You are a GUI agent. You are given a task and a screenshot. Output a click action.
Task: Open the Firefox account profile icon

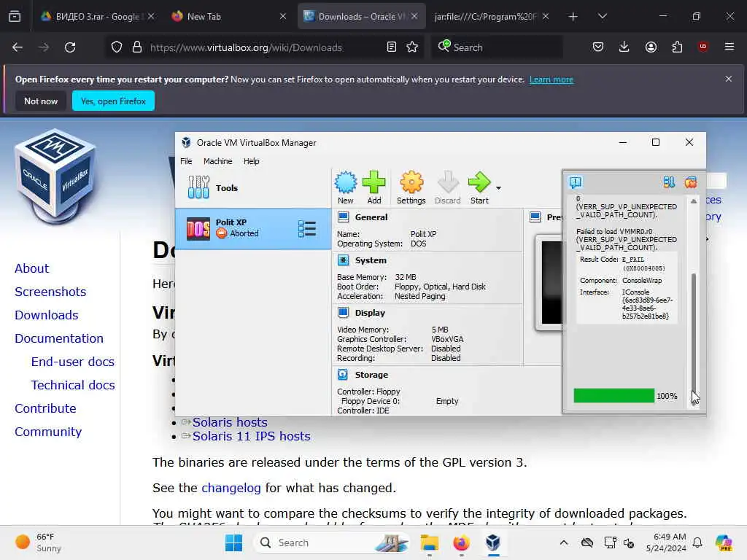click(651, 47)
